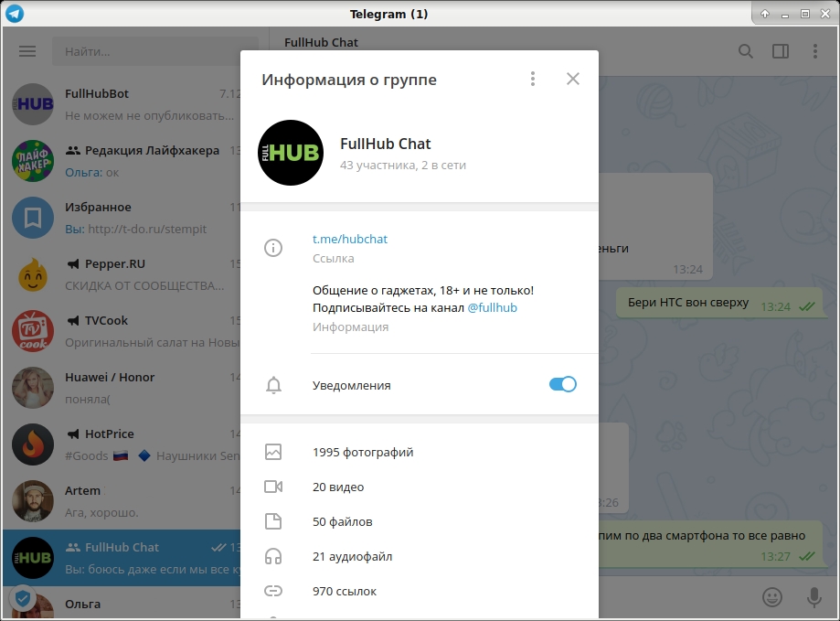Screen dimensions: 840x621
Task: Click the Huawei / Honor profile photo
Action: tap(33, 388)
